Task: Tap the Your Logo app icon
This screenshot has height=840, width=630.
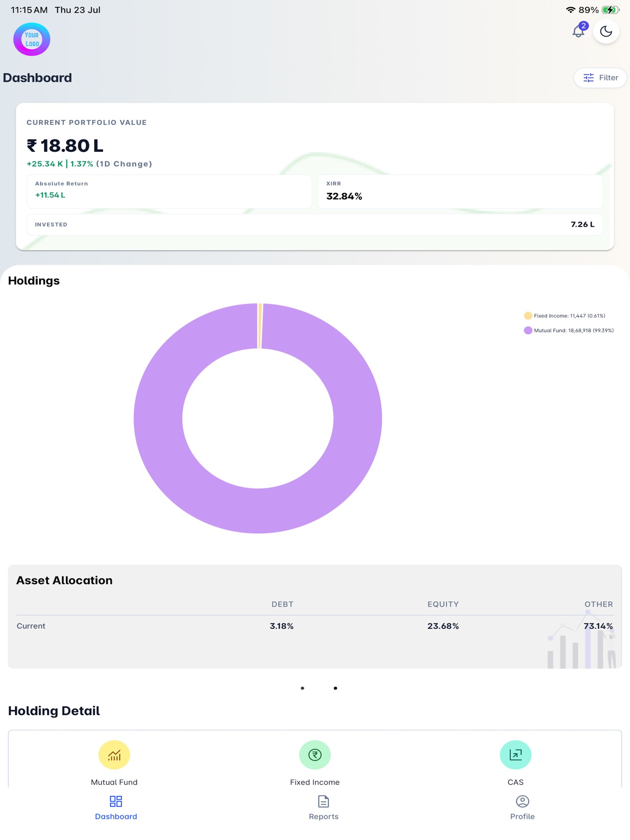Action: pos(32,39)
